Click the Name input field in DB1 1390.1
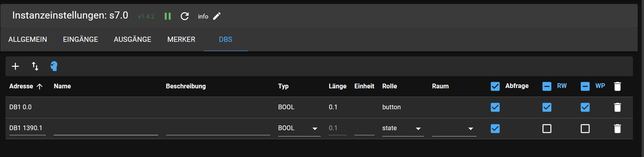Image resolution: width=644 pixels, height=157 pixels. (106, 128)
